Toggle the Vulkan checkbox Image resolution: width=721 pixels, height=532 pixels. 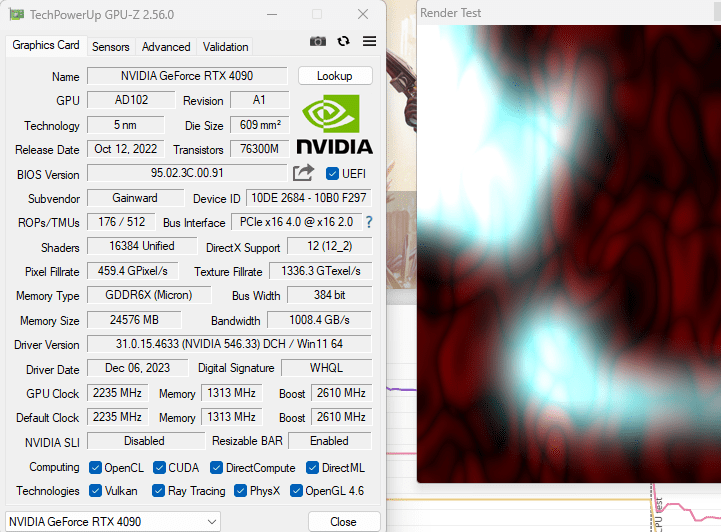95,491
